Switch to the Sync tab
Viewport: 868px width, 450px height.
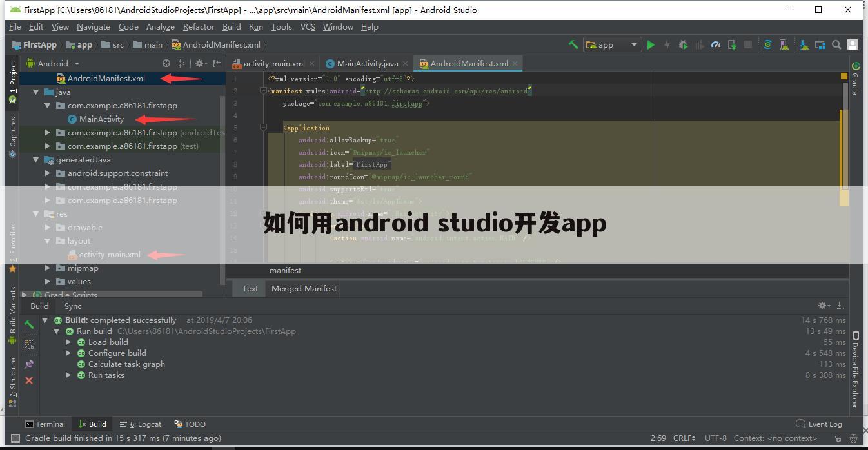coord(73,306)
